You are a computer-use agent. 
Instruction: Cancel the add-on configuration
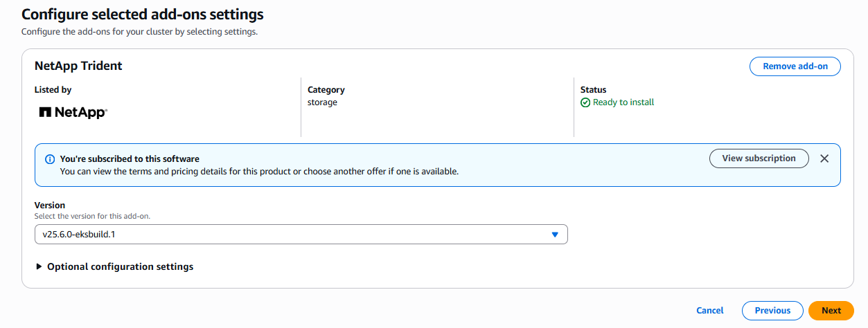tap(710, 311)
